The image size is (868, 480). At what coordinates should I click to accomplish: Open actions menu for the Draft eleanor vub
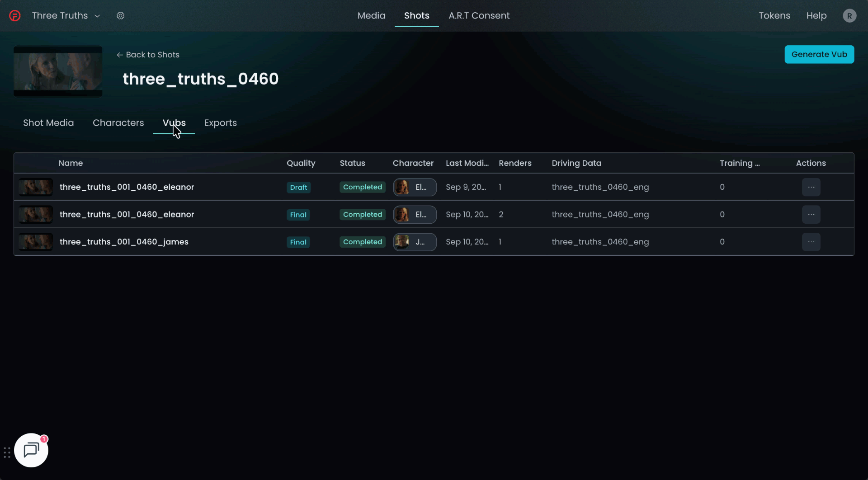(x=811, y=187)
